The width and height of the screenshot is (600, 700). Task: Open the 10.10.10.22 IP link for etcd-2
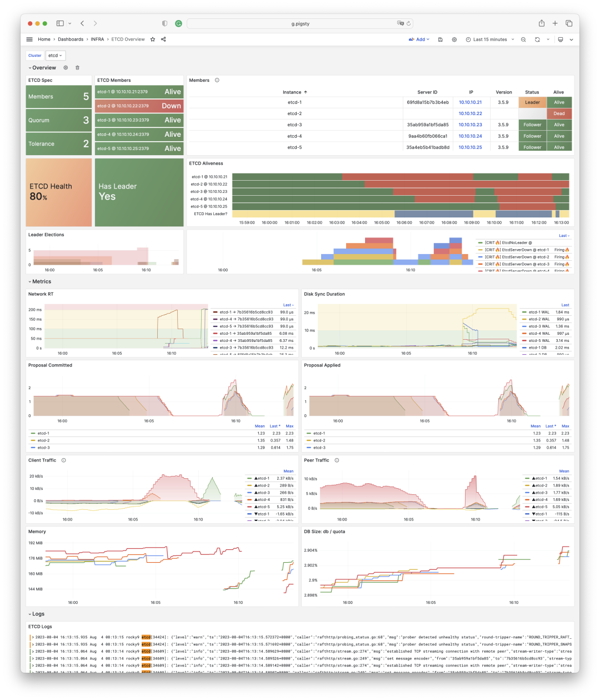point(470,113)
